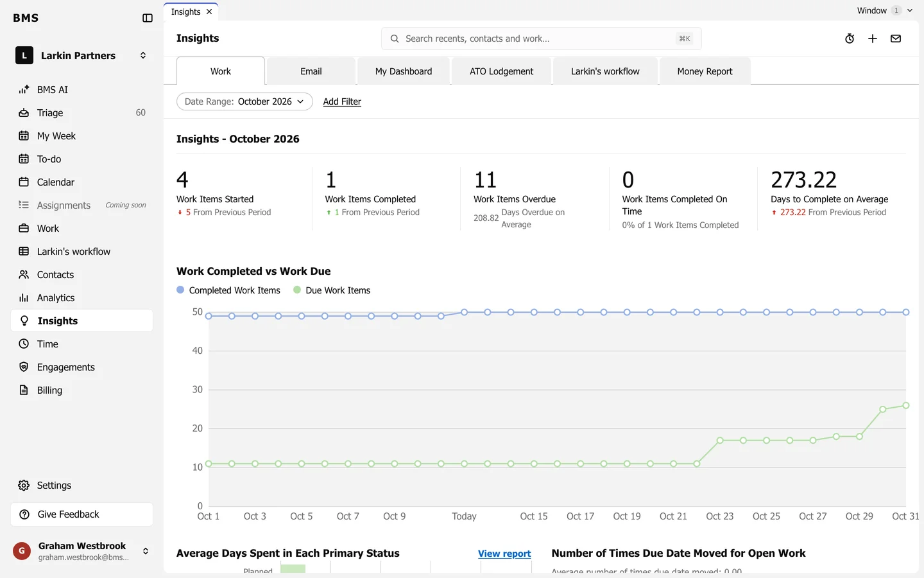
Task: Focus the search recents input field
Action: click(542, 39)
